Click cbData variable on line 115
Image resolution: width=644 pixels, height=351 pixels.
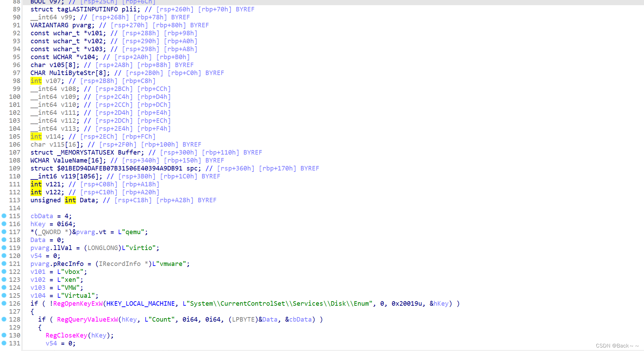coord(42,216)
